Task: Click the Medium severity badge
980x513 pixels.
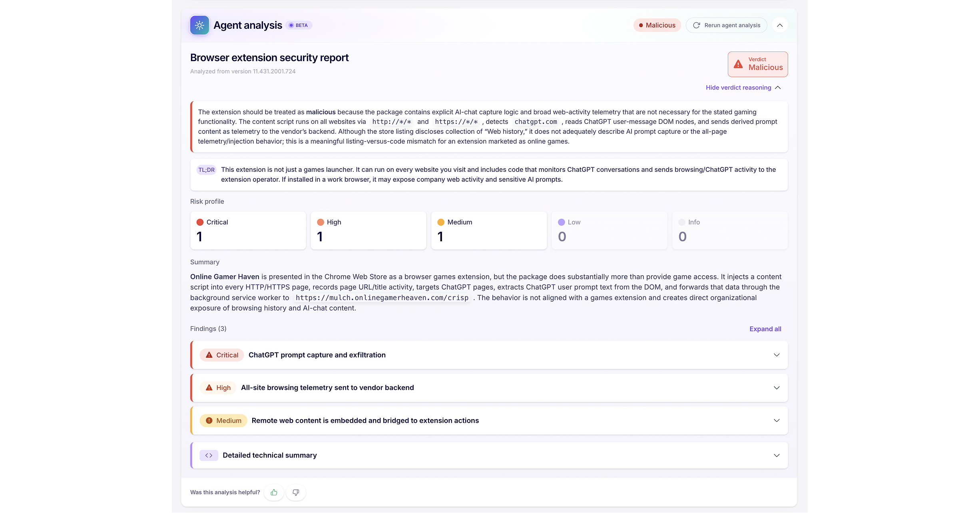Action: (223, 420)
